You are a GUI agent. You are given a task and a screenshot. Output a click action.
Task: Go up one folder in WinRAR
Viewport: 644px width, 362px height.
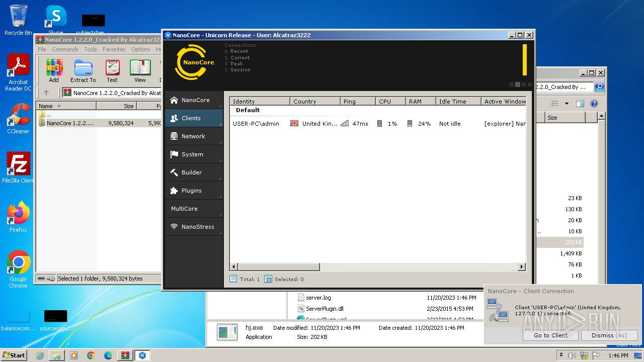pos(46,93)
